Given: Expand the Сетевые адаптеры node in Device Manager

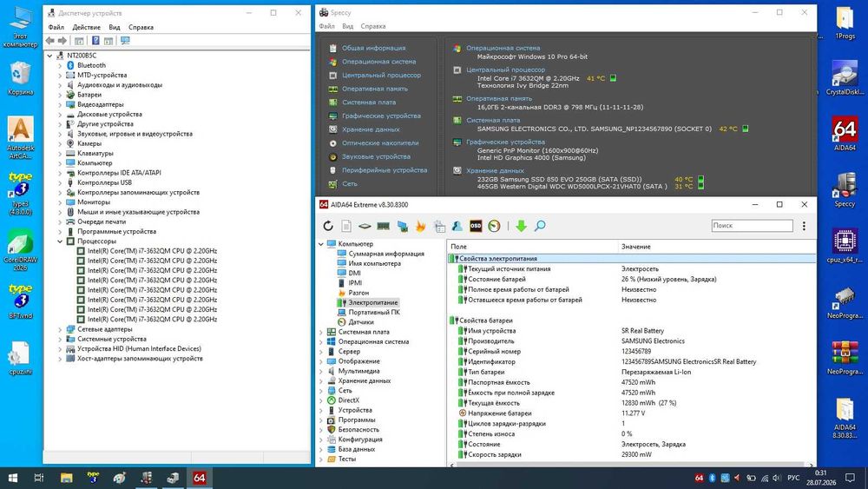Looking at the screenshot, I should click(x=60, y=329).
